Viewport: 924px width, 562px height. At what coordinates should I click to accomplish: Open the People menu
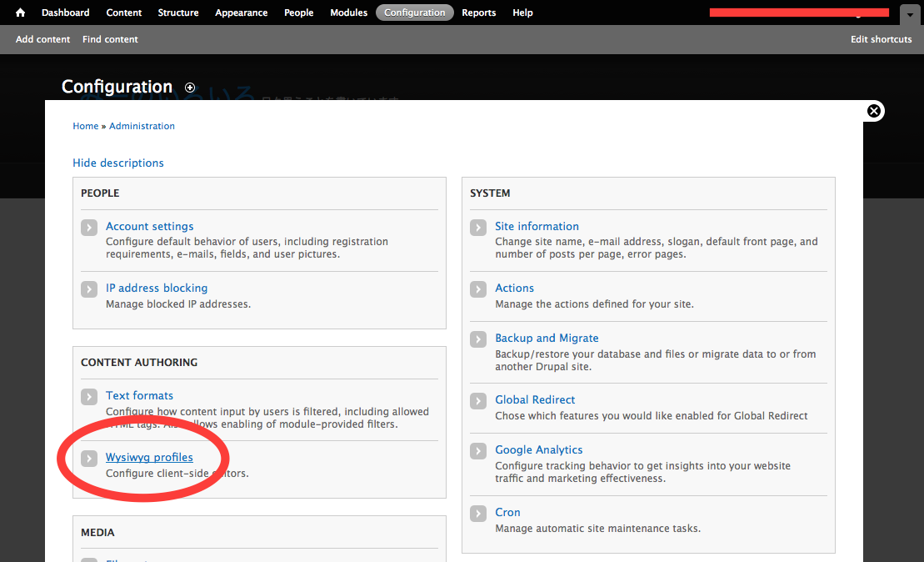299,13
